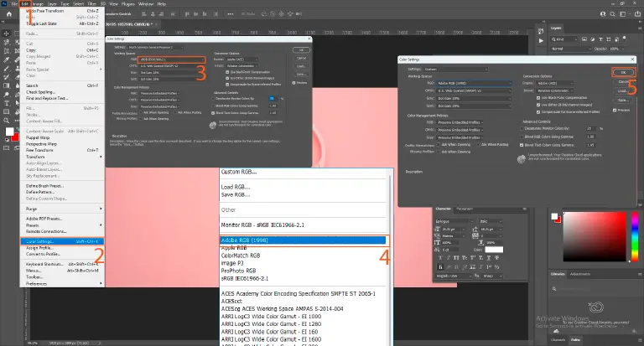Open the CMYK working space dropdown, right dialog
The height and width of the screenshot is (346, 644).
pyautogui.click(x=474, y=90)
